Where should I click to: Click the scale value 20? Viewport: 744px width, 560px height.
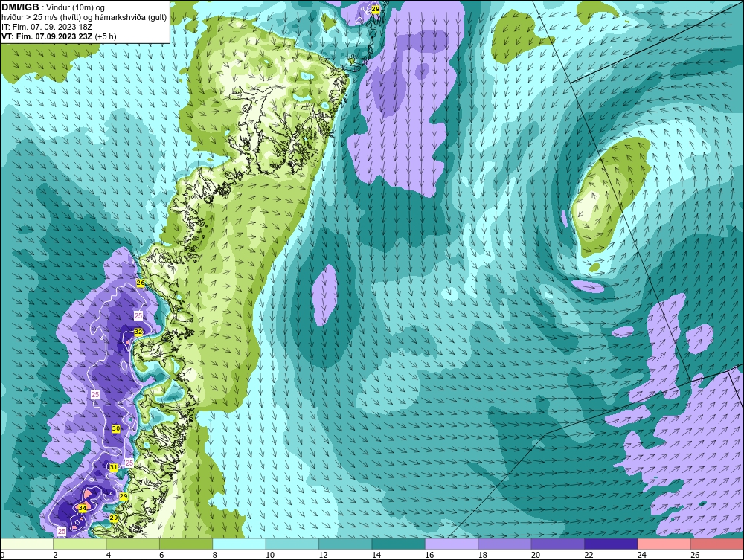tap(536, 555)
